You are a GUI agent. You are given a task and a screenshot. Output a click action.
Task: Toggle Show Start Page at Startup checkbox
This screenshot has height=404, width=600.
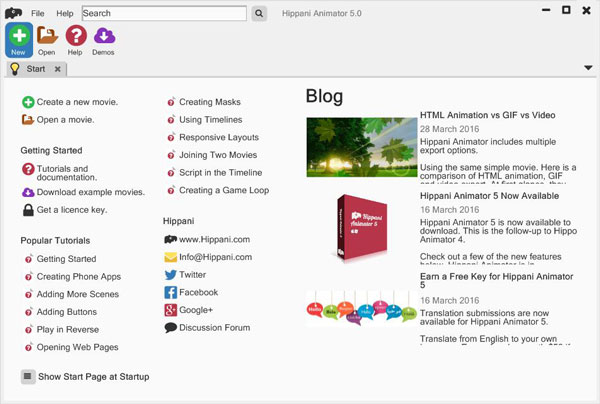coord(28,376)
